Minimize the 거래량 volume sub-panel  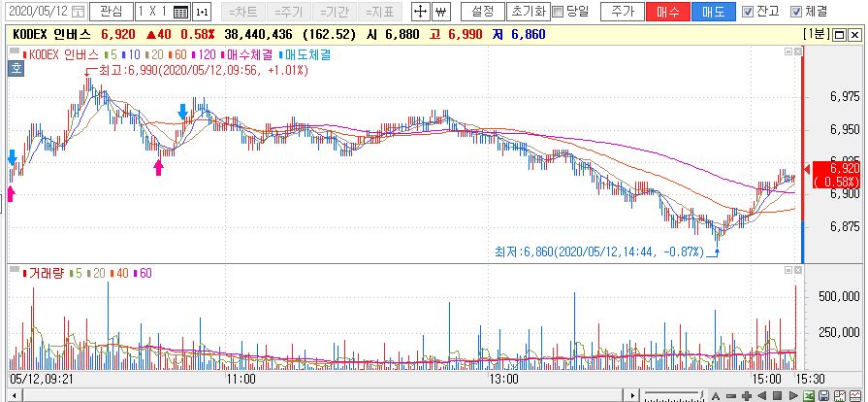click(788, 270)
